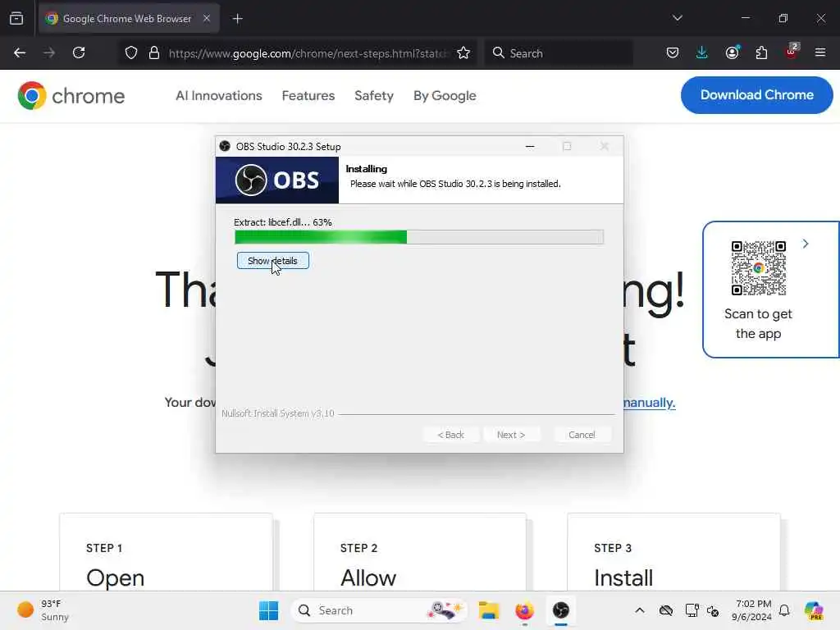The width and height of the screenshot is (840, 630).
Task: Open the Pocket save icon
Action: coord(673,52)
